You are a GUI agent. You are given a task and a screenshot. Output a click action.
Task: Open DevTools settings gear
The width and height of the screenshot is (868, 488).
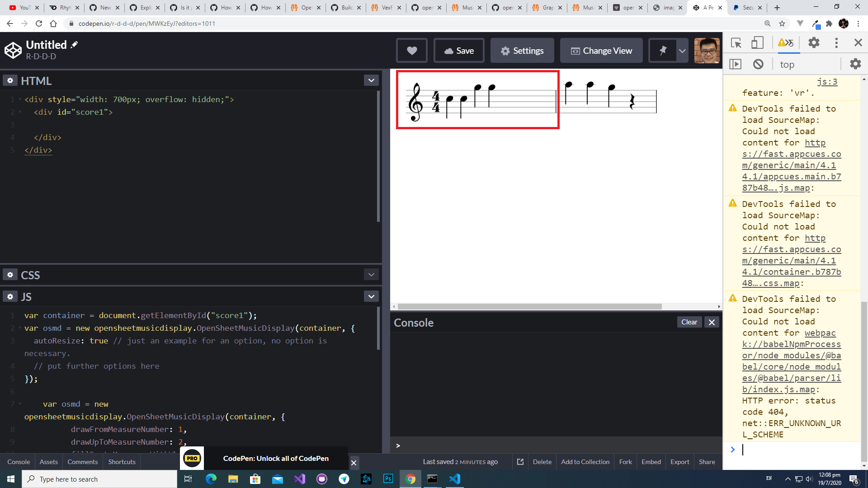point(814,42)
